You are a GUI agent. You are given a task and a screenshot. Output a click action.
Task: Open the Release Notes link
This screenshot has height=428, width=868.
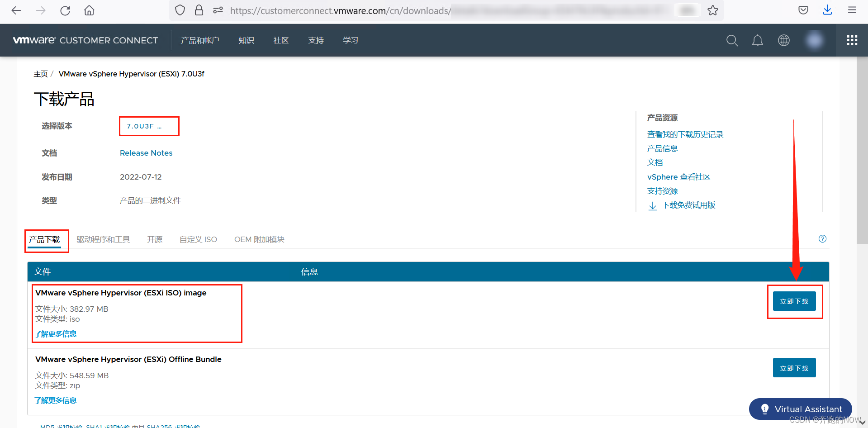[x=146, y=153]
